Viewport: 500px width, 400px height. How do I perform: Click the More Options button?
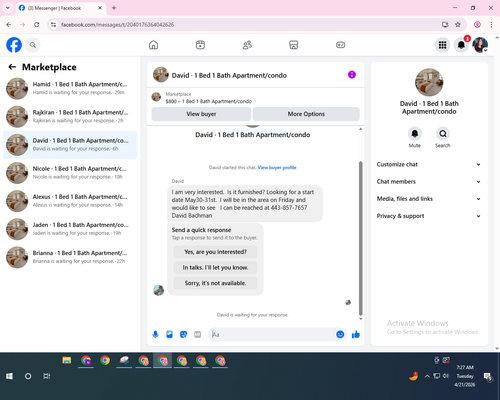point(306,114)
